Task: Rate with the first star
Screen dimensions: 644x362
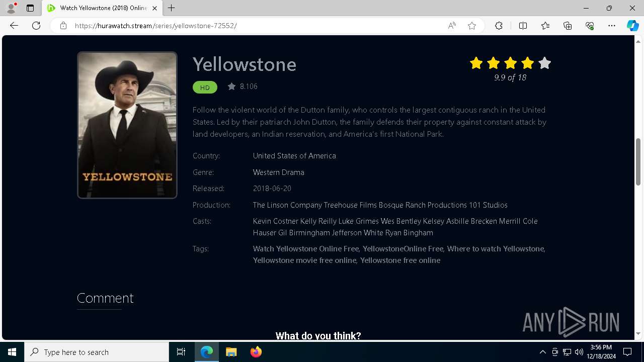Action: point(476,63)
